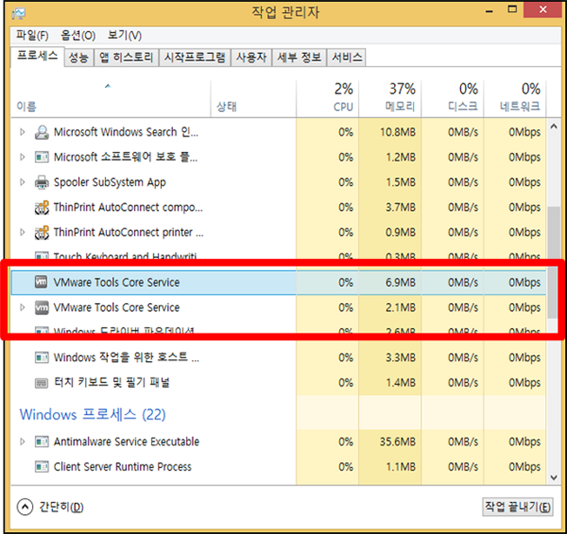Viewport: 567px width, 534px height.
Task: Click the Client Server Runtime Process icon
Action: 42,467
